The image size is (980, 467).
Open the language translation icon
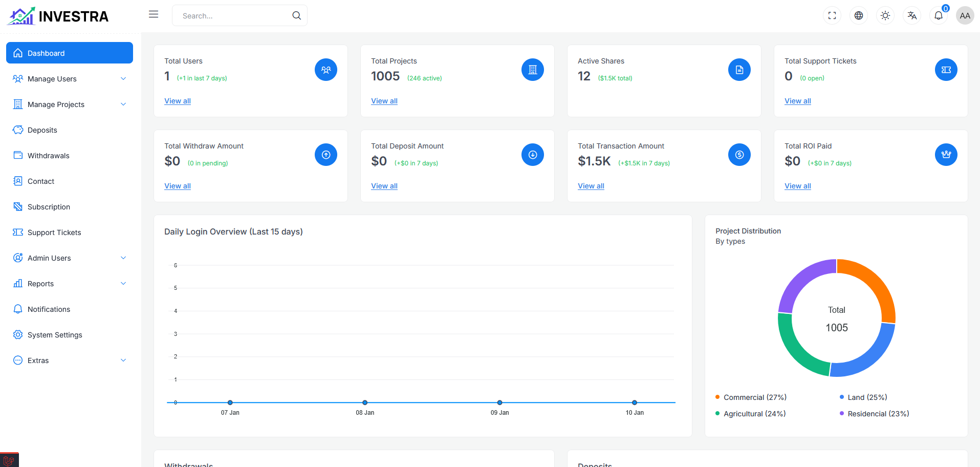click(x=912, y=15)
